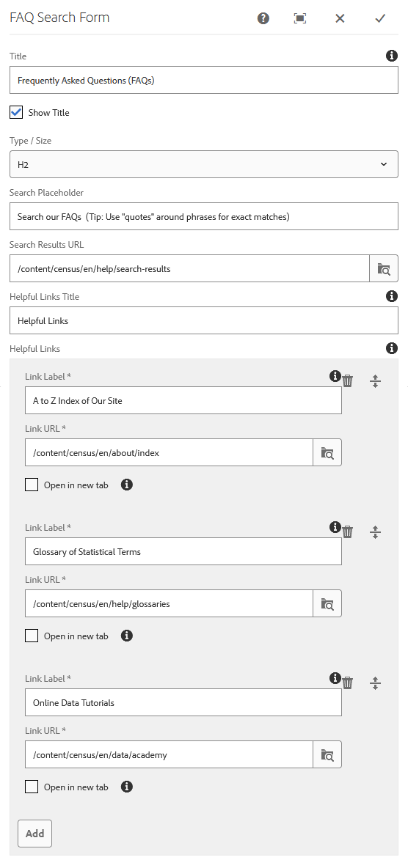
Task: Browse path for glossaries link URL
Action: 327,604
